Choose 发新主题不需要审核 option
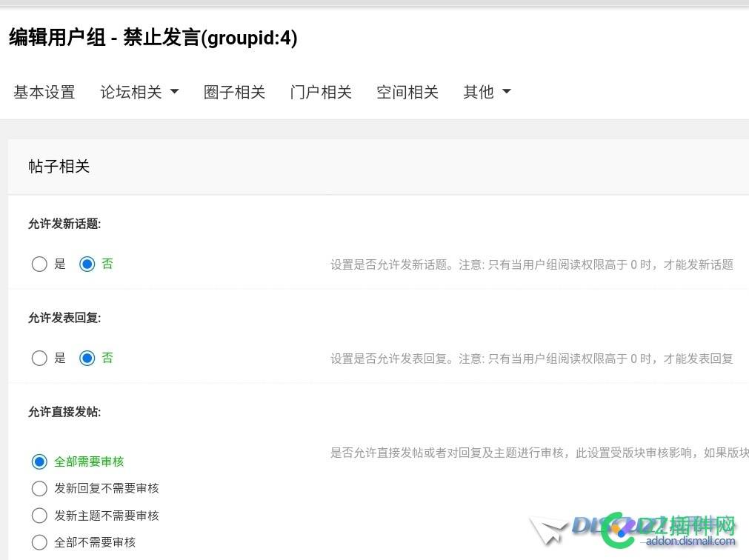This screenshot has width=749, height=560. pos(39,516)
